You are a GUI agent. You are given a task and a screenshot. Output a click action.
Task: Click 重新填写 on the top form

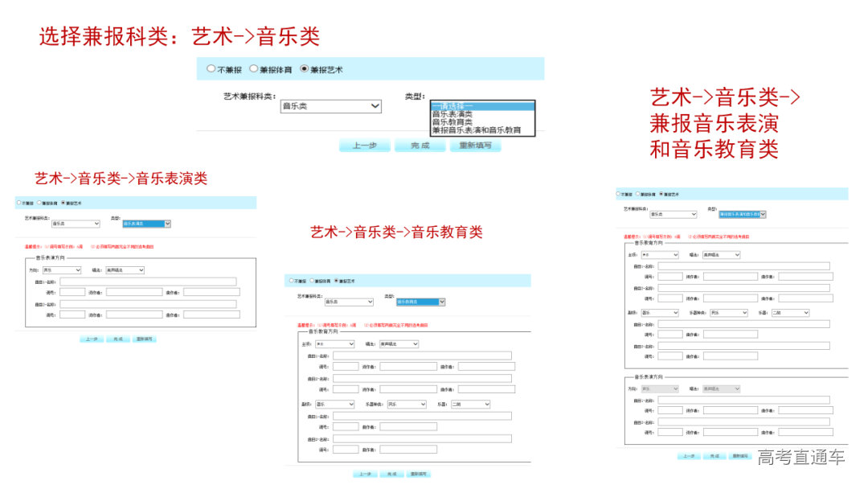pos(477,145)
